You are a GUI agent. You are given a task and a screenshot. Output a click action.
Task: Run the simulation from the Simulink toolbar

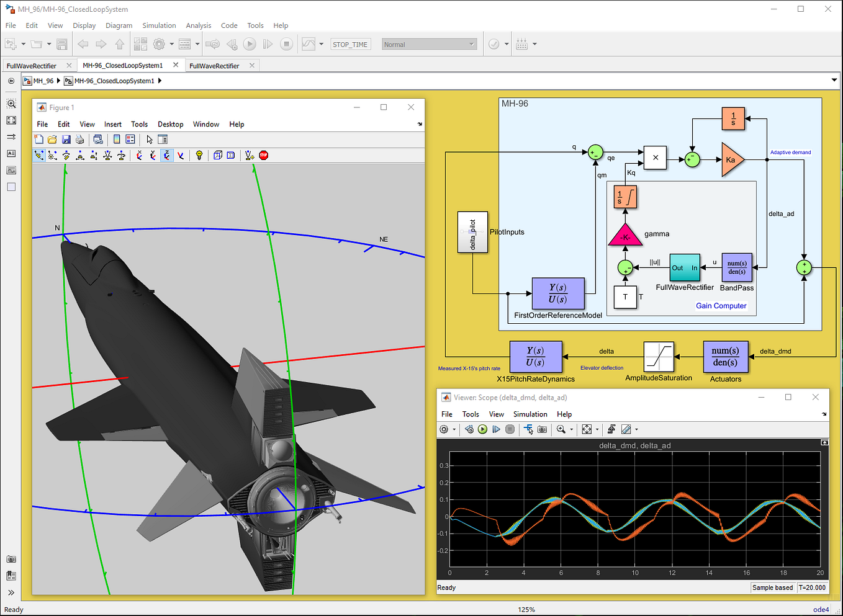click(250, 44)
